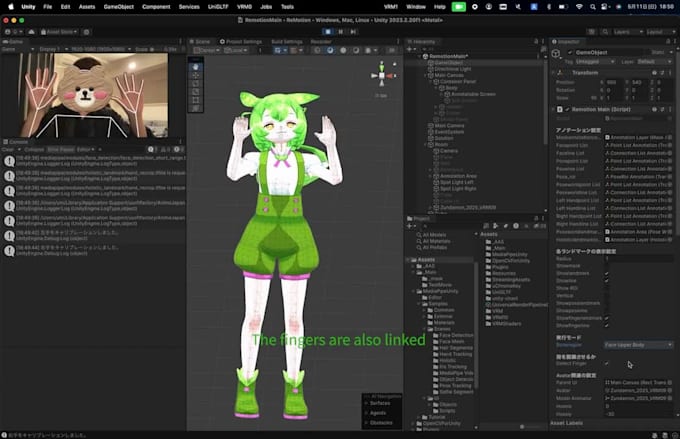
Task: Click the Project panel add (+) button
Action: 410,226
